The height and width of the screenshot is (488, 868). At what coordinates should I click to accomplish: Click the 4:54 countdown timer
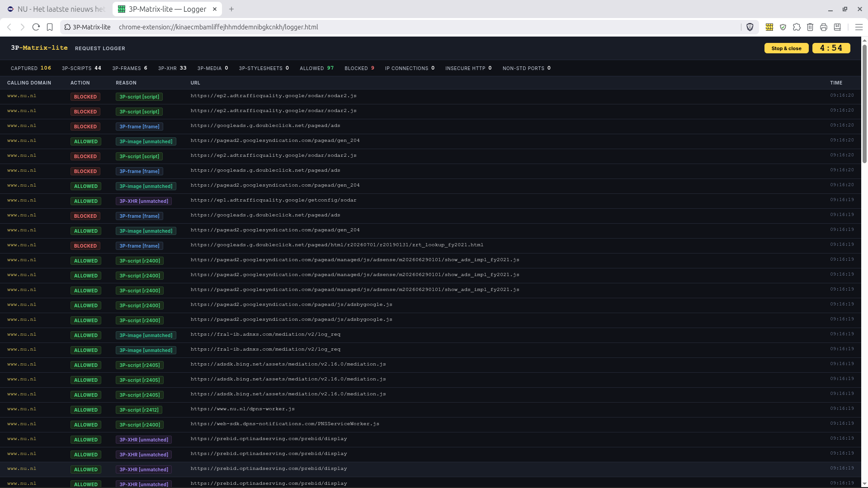point(831,48)
